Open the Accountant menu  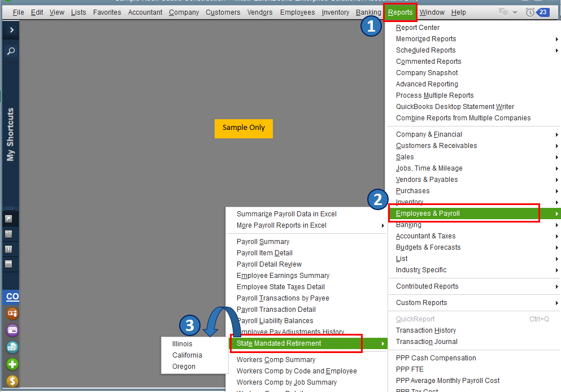145,12
